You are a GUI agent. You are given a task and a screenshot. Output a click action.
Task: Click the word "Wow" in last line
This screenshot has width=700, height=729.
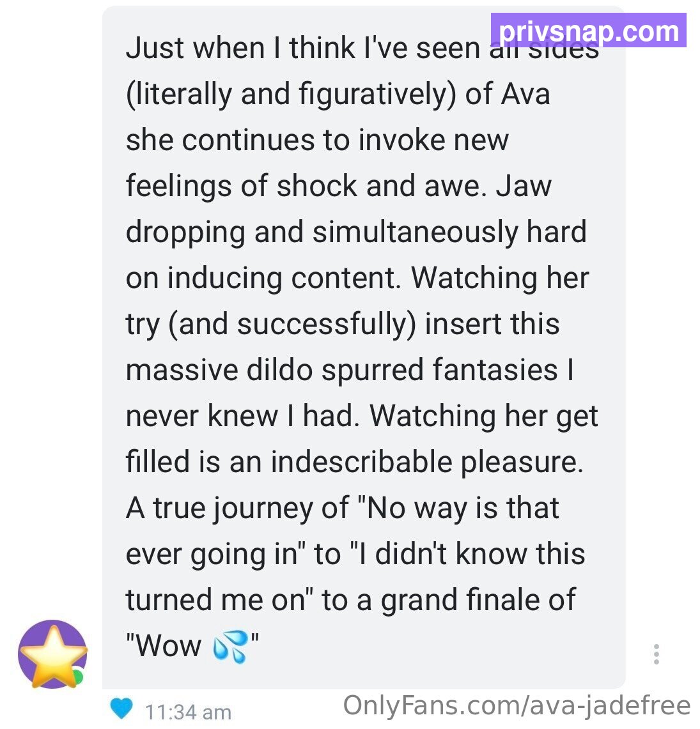point(164,646)
